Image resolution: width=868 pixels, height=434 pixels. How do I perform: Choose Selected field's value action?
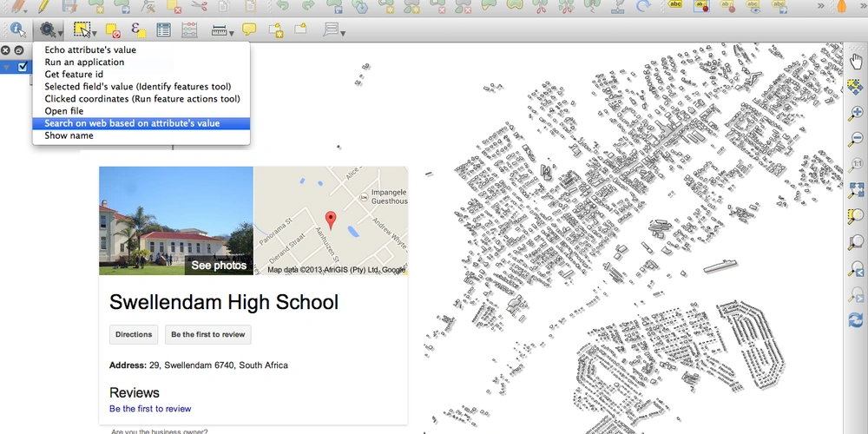click(x=141, y=86)
